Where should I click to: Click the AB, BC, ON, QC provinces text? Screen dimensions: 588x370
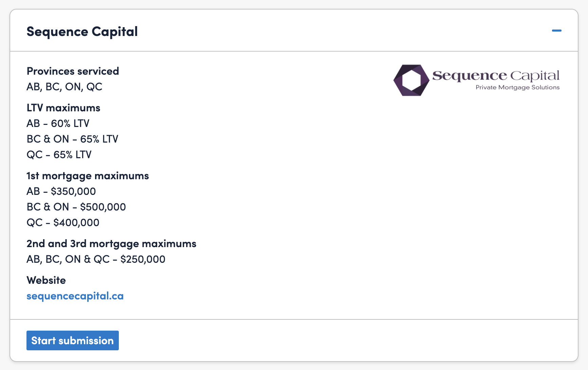pos(65,87)
